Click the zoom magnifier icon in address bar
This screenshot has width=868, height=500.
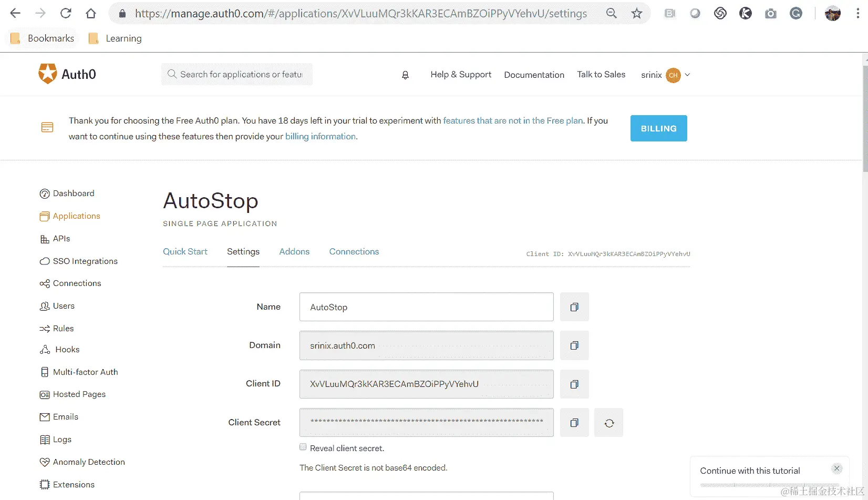(612, 13)
